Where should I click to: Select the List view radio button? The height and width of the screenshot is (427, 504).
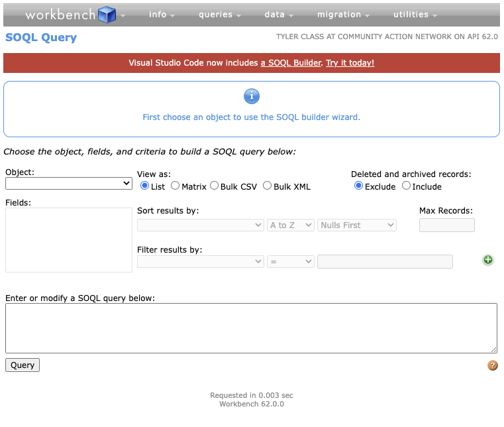(x=144, y=186)
